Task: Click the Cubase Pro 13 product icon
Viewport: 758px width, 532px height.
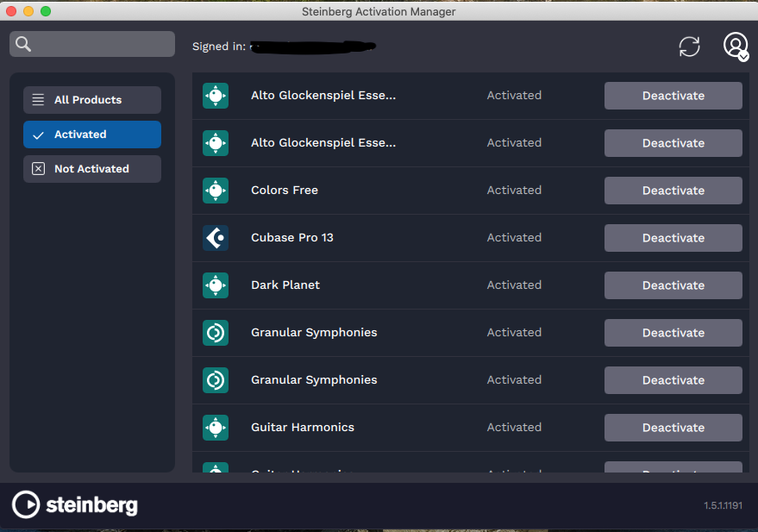Action: [x=216, y=238]
